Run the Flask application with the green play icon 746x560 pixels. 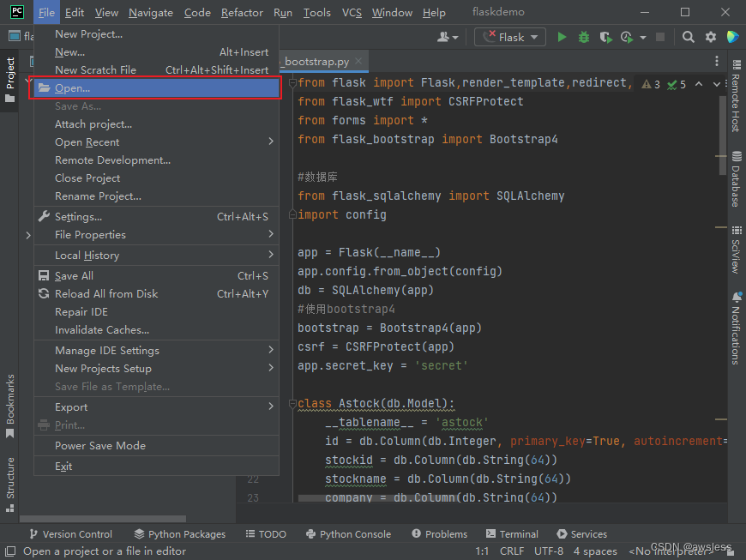[x=562, y=36]
